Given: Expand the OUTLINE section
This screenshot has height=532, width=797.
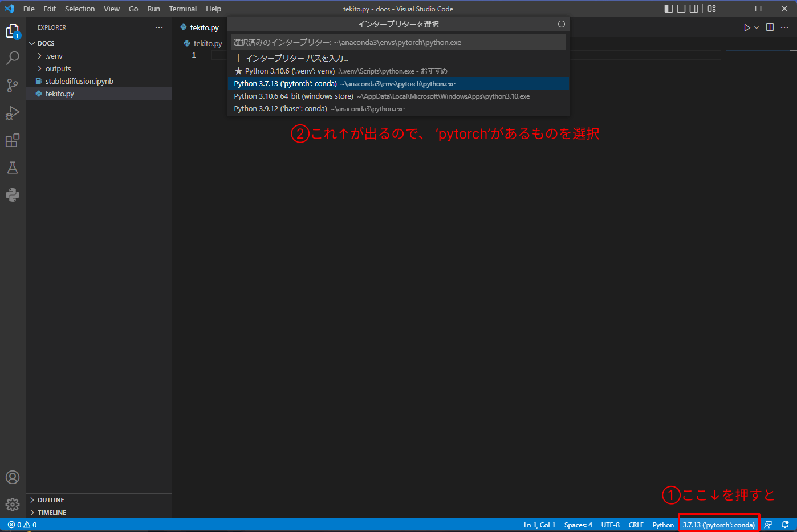Looking at the screenshot, I should [99, 500].
